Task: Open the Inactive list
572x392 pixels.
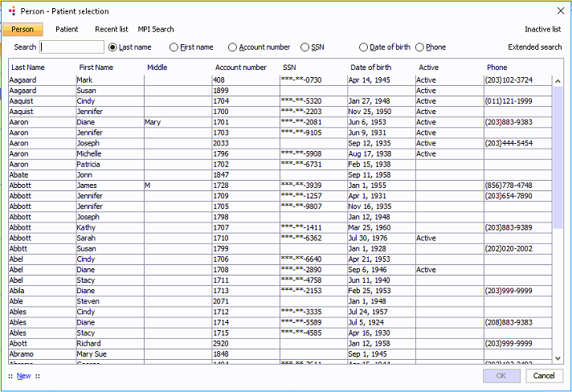Action: pos(542,29)
